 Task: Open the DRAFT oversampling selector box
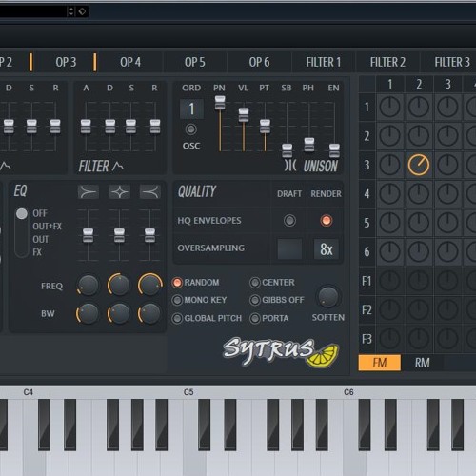tap(289, 249)
